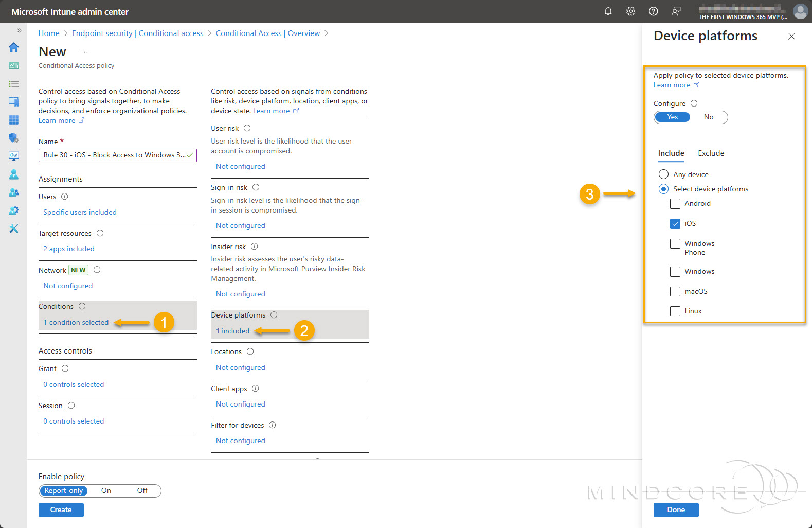
Task: Open the 2 apps included link
Action: pos(69,249)
